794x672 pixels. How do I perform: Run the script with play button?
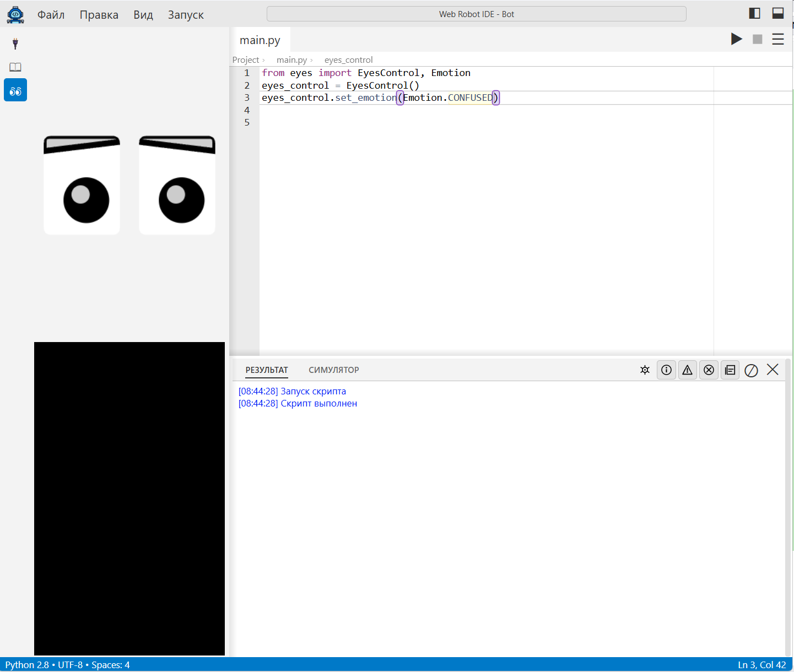(x=737, y=39)
